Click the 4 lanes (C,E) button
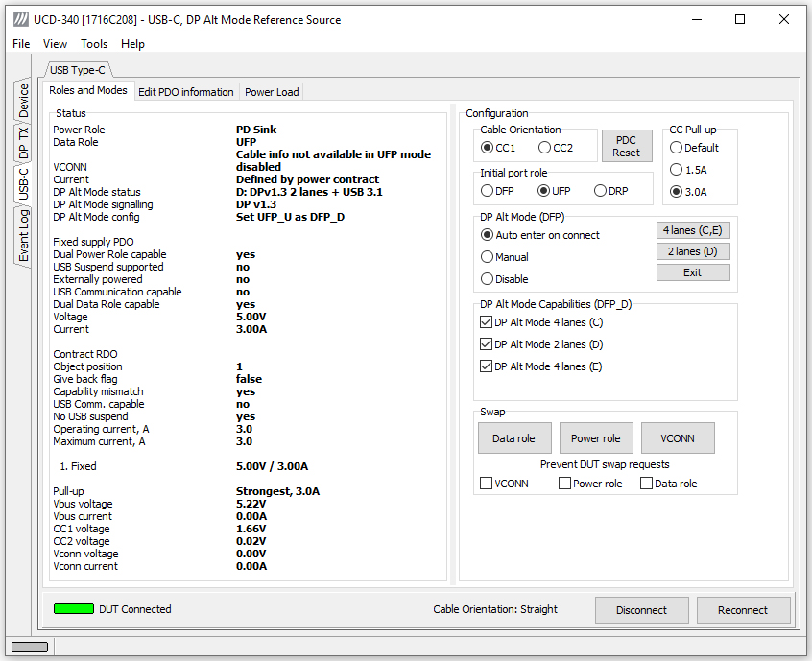Viewport: 812px width, 661px height. 693,230
